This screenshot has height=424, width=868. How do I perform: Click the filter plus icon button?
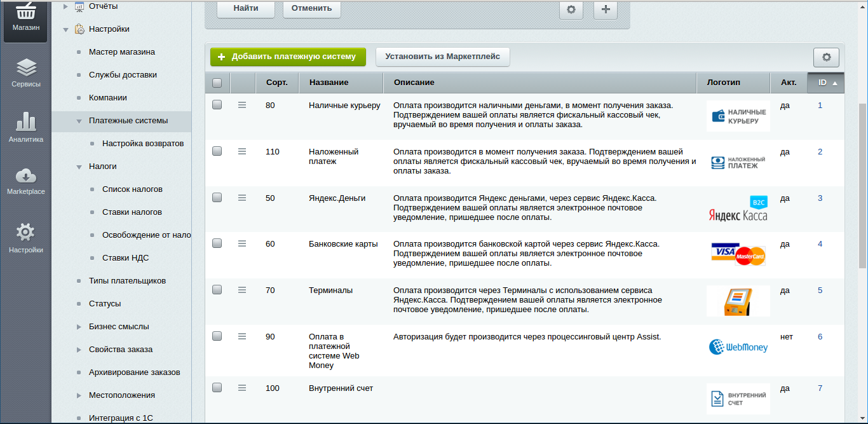coord(605,10)
